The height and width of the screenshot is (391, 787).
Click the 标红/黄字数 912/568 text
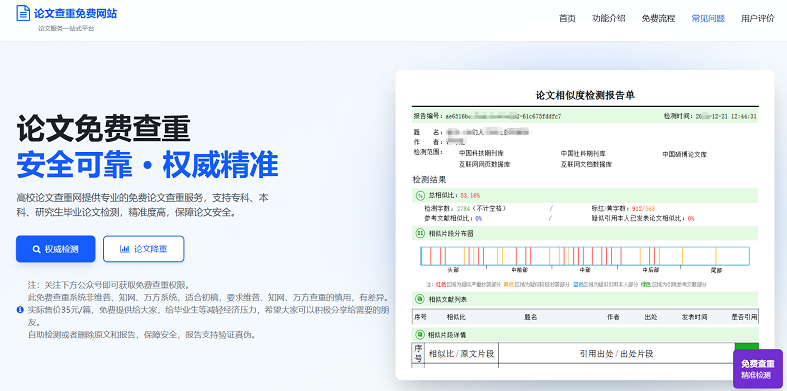[623, 208]
